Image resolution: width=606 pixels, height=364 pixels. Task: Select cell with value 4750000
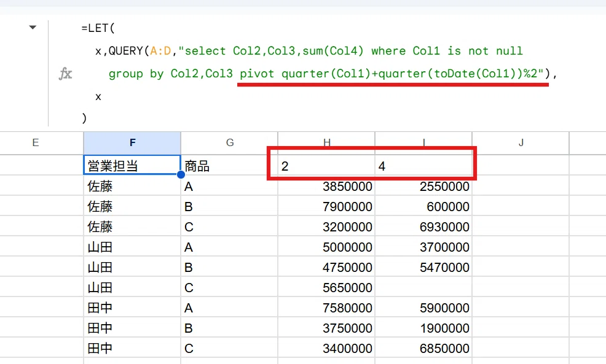[326, 267]
